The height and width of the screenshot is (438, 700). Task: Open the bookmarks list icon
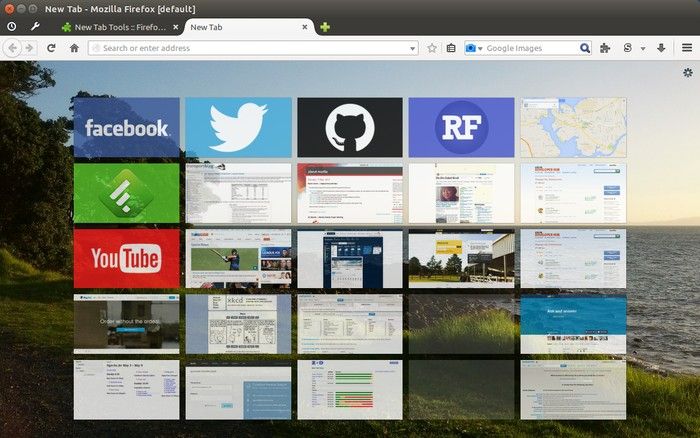451,48
